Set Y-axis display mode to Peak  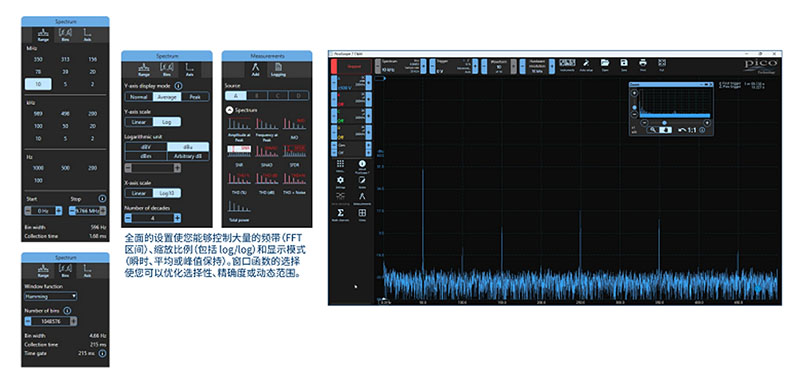pyautogui.click(x=195, y=97)
